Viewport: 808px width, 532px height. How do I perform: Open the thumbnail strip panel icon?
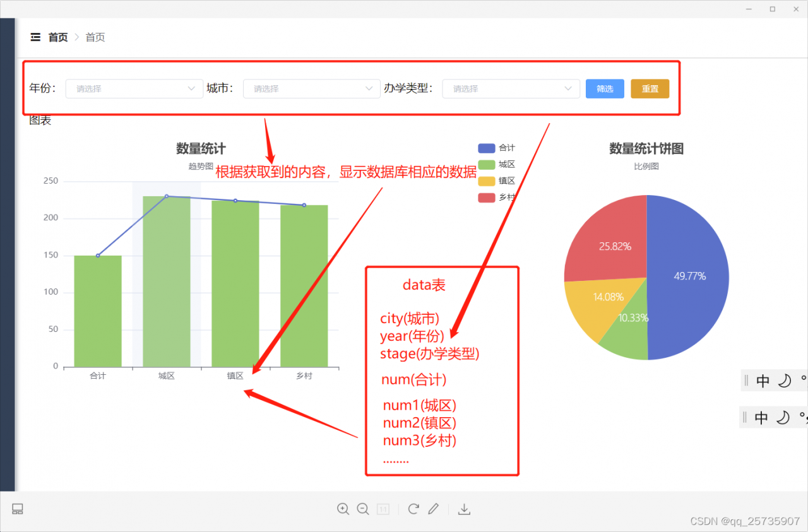click(x=18, y=509)
